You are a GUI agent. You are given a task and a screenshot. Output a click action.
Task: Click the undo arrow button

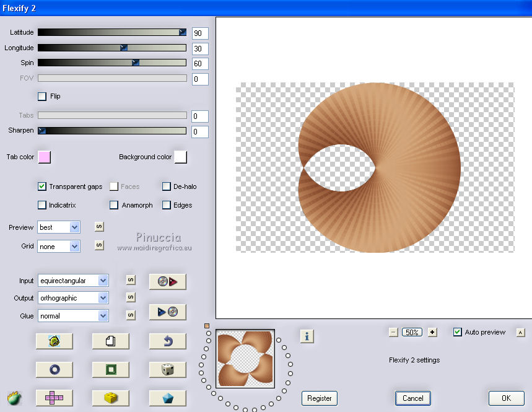pyautogui.click(x=168, y=341)
